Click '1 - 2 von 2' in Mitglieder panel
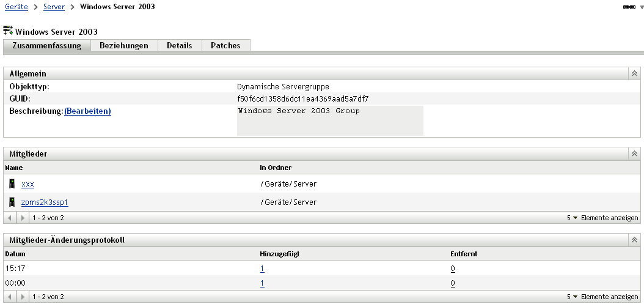This screenshot has width=644, height=304. (x=48, y=218)
